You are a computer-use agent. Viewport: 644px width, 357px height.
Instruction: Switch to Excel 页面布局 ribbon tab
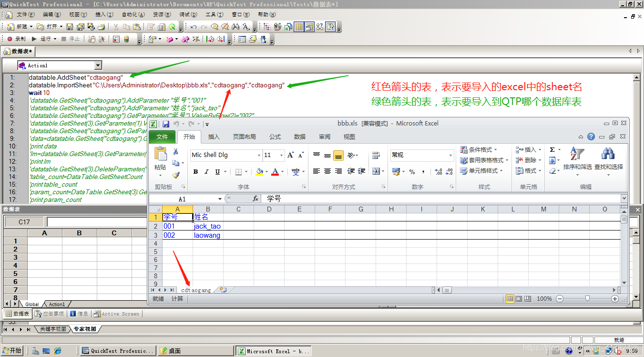pyautogui.click(x=245, y=137)
